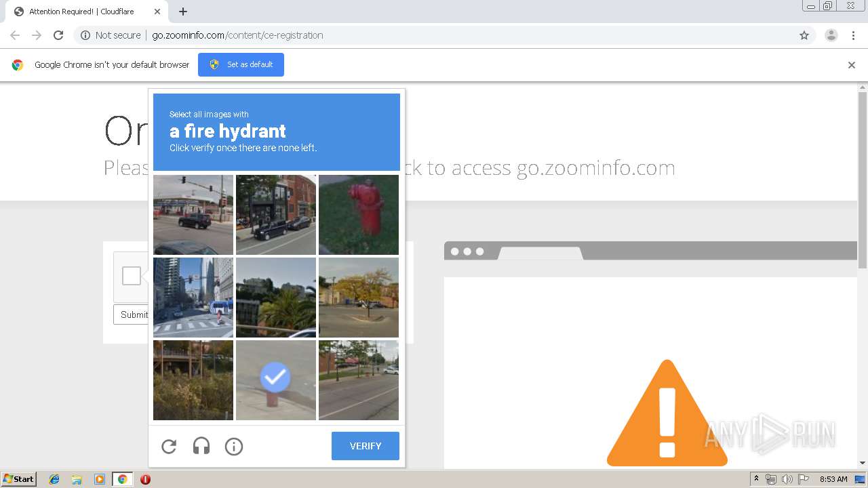The height and width of the screenshot is (488, 868).
Task: Open a new browser tab
Action: click(183, 12)
